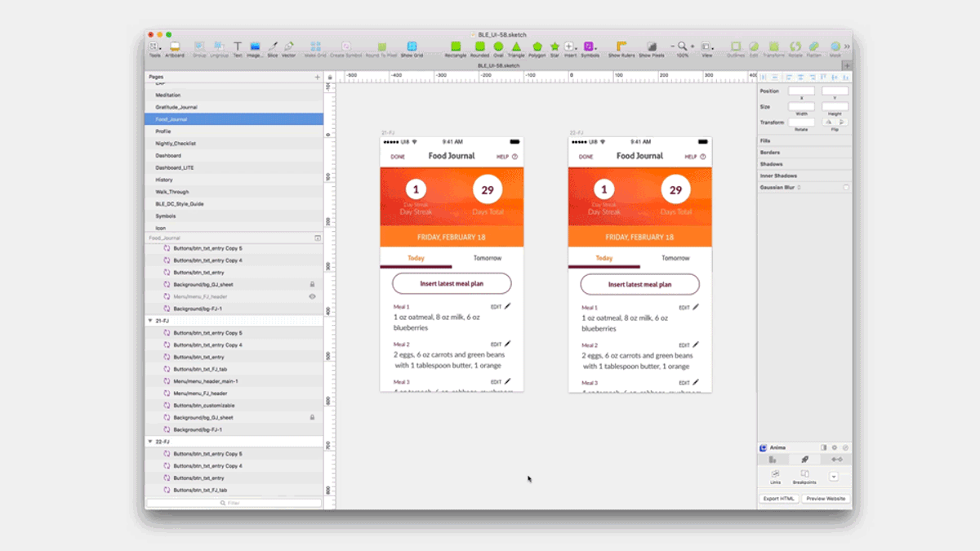Click the Show Grid toolbar icon
Viewport: 980px width, 551px height.
coord(412,49)
